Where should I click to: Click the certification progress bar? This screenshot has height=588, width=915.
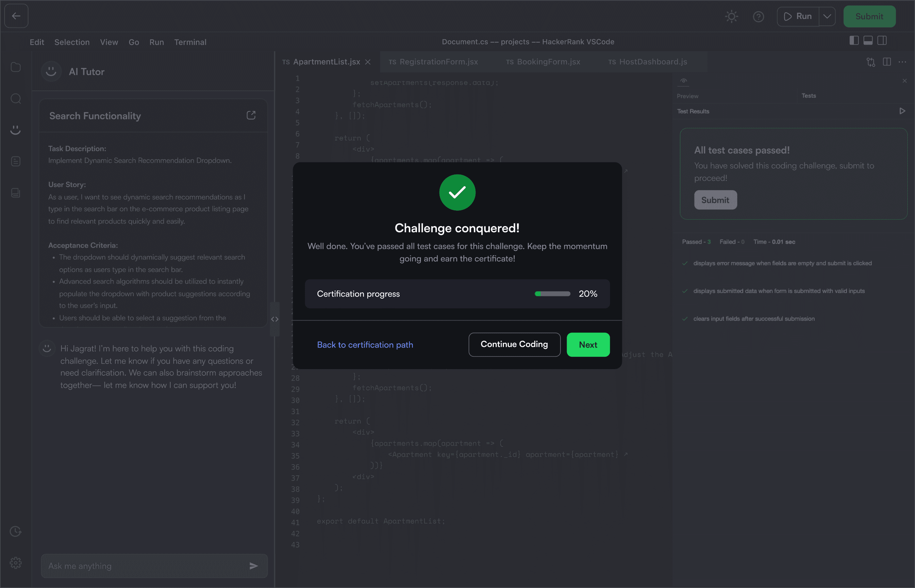552,294
